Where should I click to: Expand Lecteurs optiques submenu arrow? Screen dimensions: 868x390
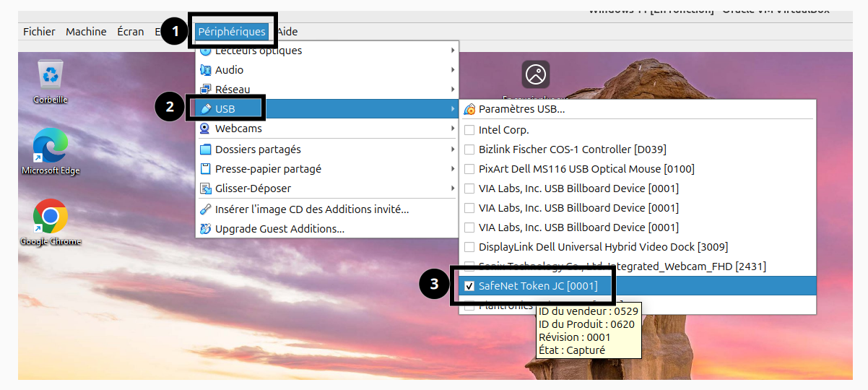[x=453, y=51]
